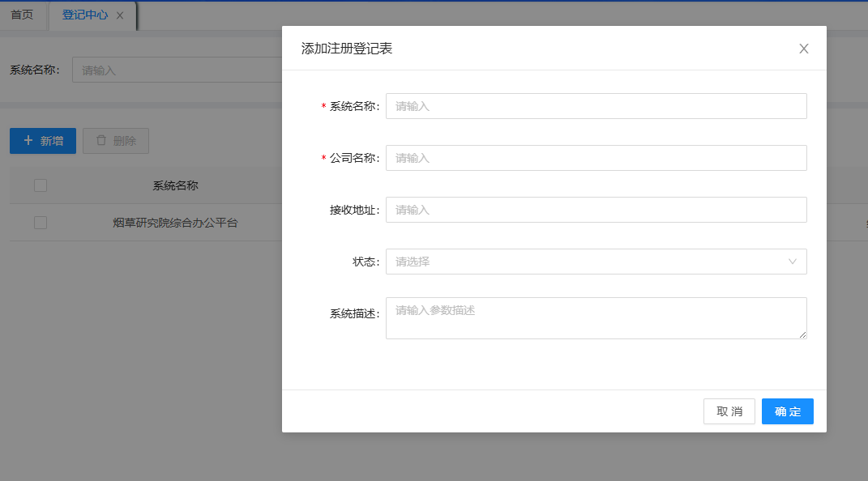Click the 系统描述 textarea
The width and height of the screenshot is (868, 481).
(x=596, y=317)
